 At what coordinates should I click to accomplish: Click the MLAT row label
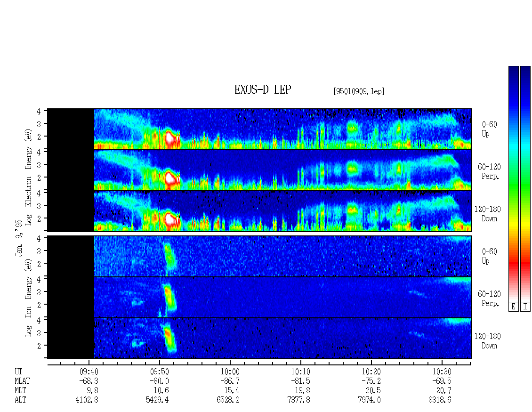[22, 381]
